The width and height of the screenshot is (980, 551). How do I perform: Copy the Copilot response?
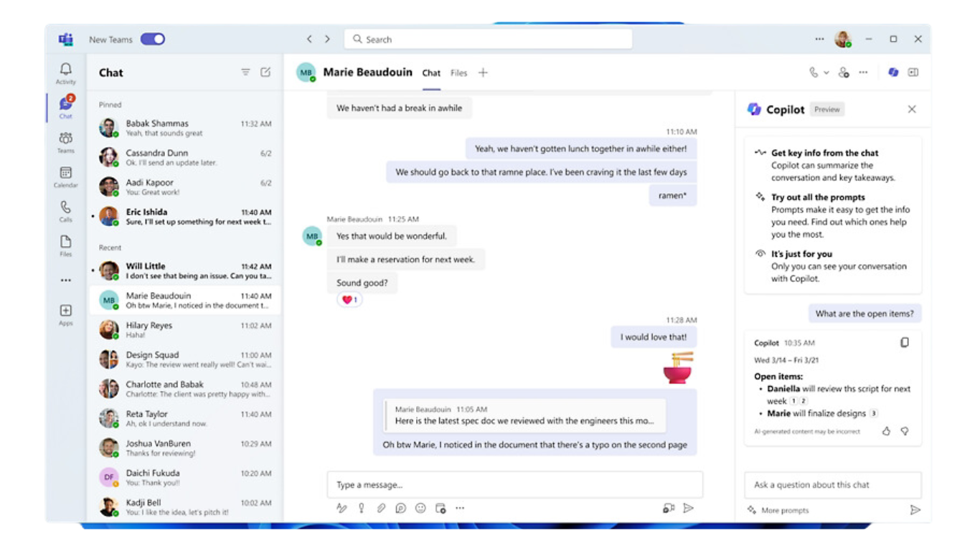(x=905, y=343)
